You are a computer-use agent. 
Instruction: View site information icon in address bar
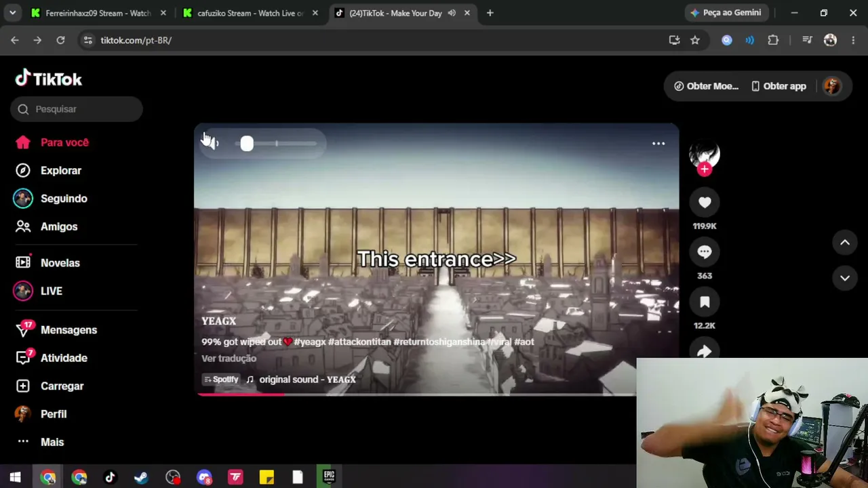(x=87, y=41)
